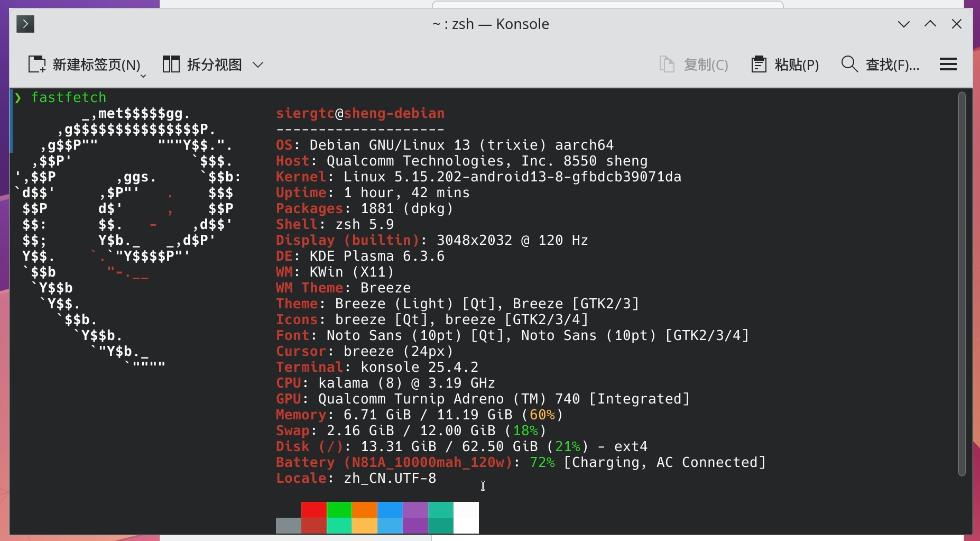Click the Battery '72%' value
The height and width of the screenshot is (541, 980).
coord(542,462)
